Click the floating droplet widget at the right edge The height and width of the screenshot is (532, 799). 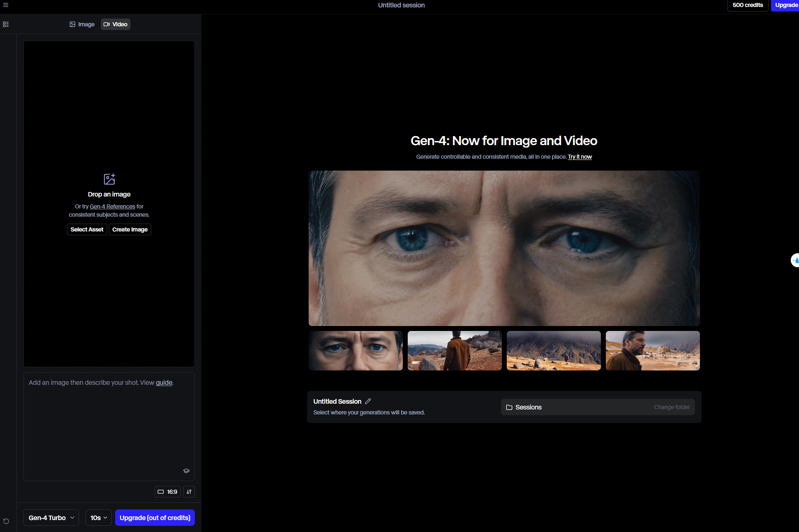tap(795, 260)
